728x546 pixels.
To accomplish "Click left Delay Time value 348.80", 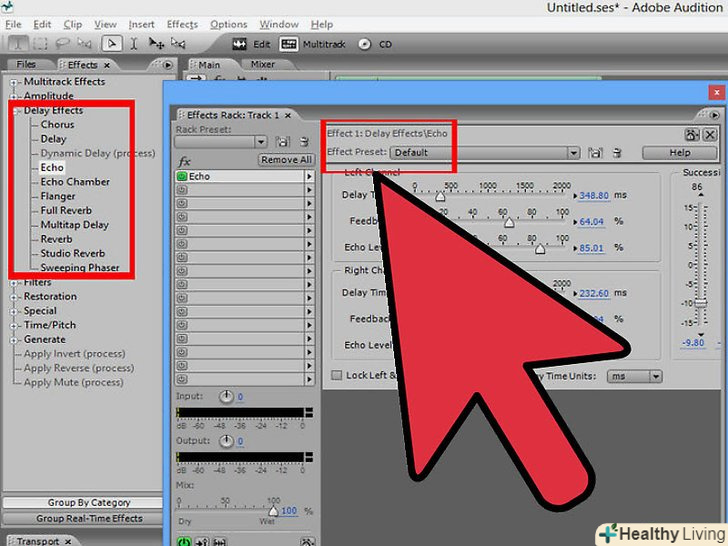I will [x=594, y=195].
